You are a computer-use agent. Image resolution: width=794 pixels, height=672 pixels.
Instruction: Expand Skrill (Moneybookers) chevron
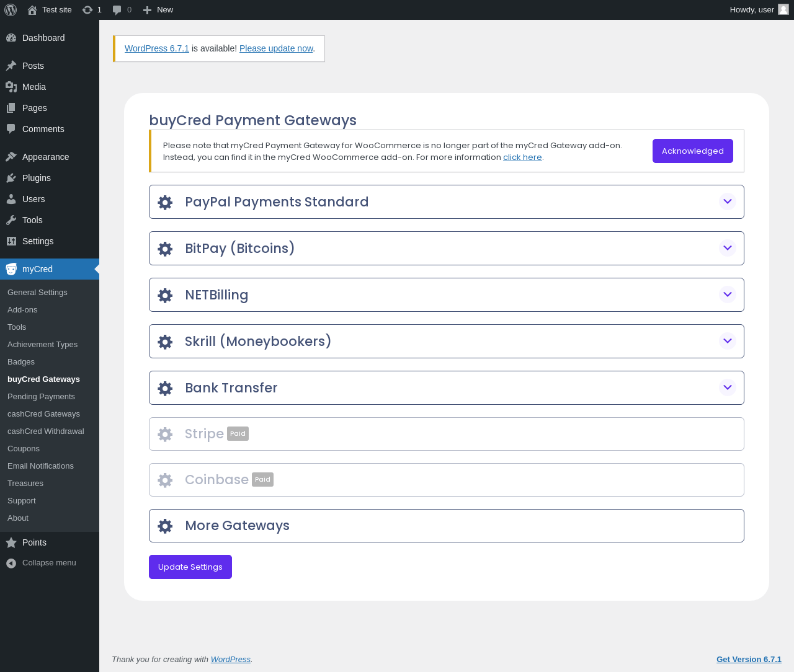tap(728, 341)
